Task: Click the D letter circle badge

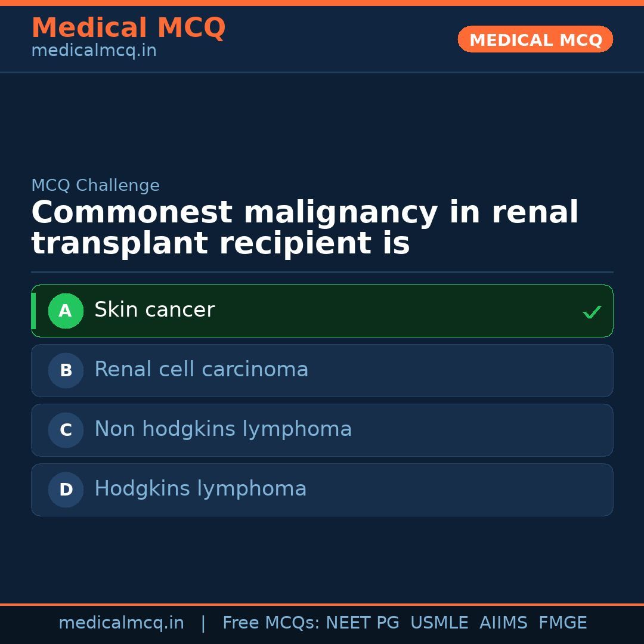Action: [66, 490]
